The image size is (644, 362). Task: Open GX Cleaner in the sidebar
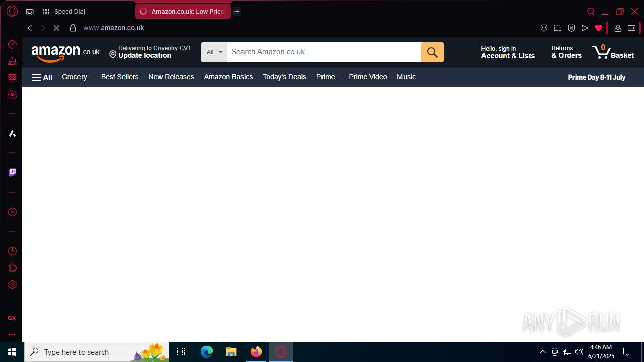(12, 61)
